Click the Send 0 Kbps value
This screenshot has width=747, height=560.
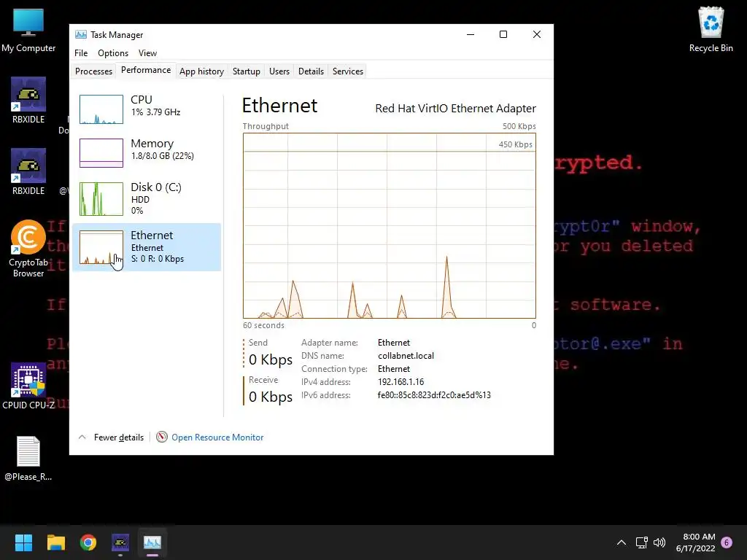point(271,359)
